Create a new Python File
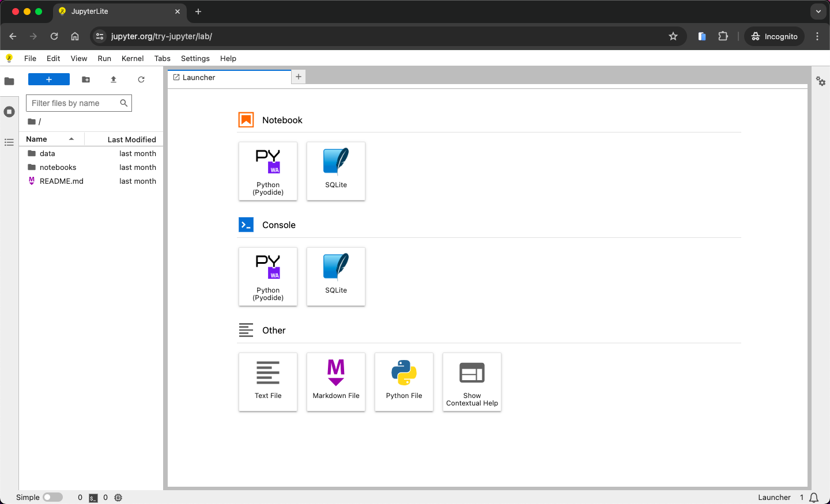The image size is (830, 504). pyautogui.click(x=404, y=382)
